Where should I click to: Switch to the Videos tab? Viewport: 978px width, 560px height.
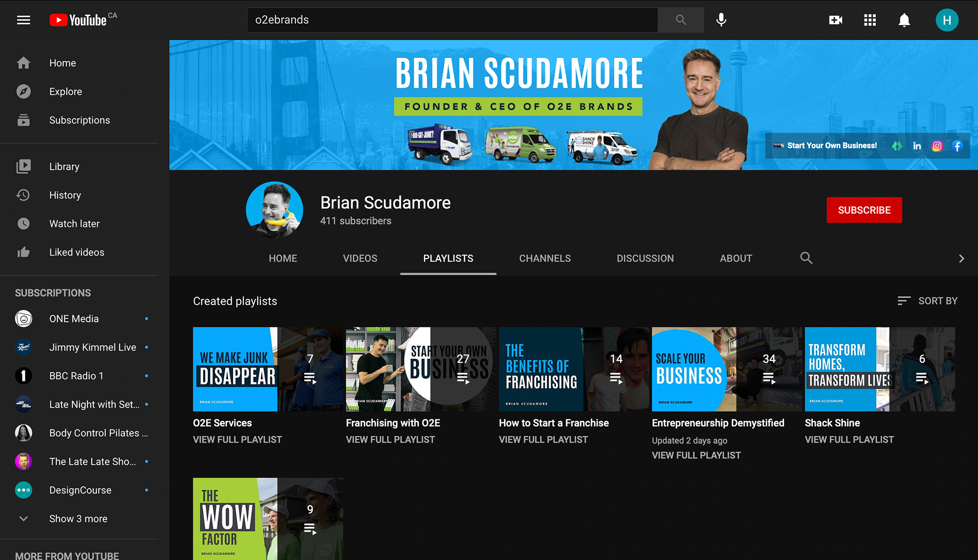click(x=360, y=258)
